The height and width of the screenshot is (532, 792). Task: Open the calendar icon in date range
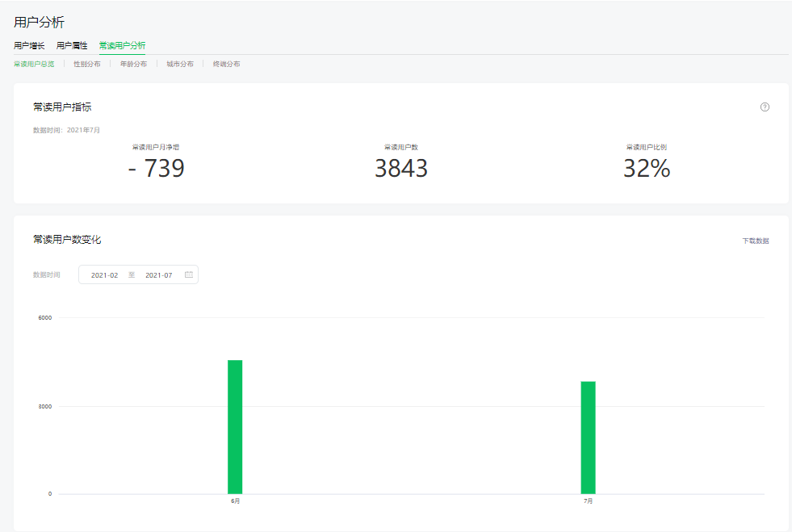(x=189, y=275)
